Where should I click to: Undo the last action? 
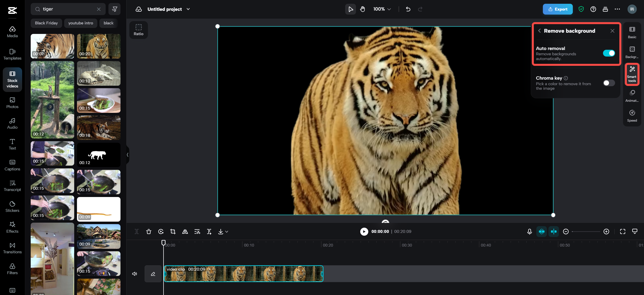[408, 9]
